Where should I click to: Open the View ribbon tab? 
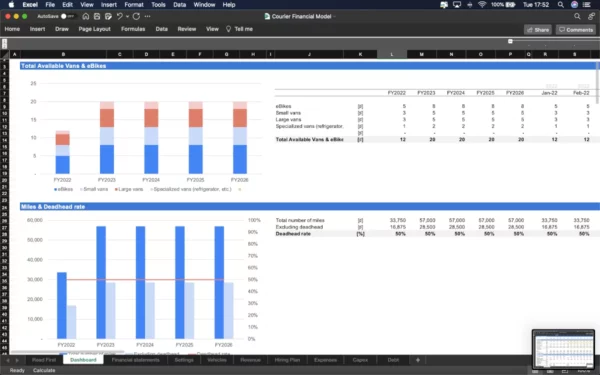tap(212, 29)
